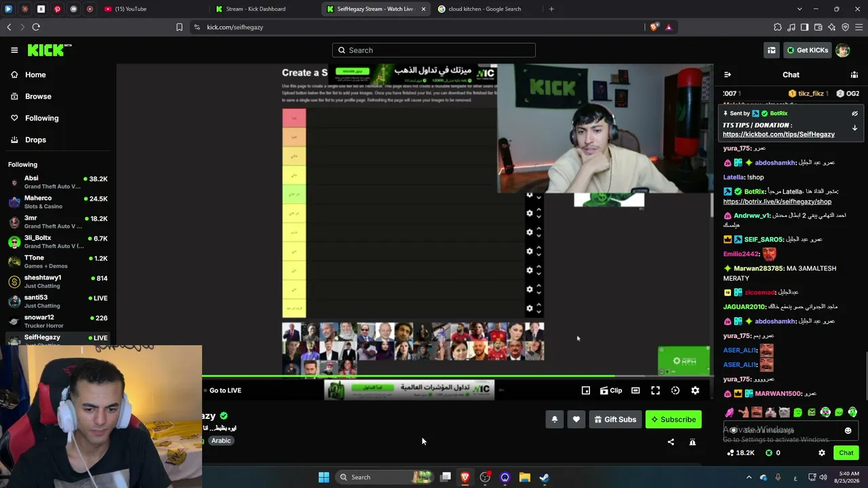Switch to cloud kitchen Google Search tab

[x=486, y=9]
